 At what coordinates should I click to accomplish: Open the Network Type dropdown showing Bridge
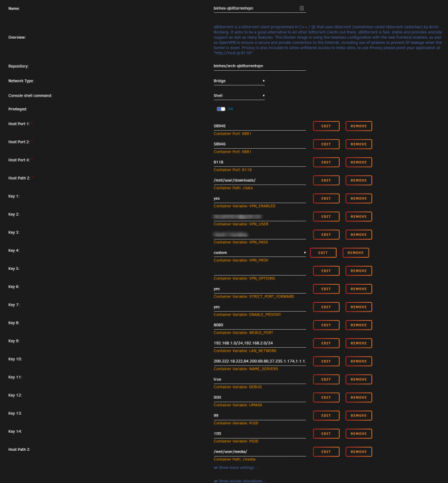click(239, 81)
